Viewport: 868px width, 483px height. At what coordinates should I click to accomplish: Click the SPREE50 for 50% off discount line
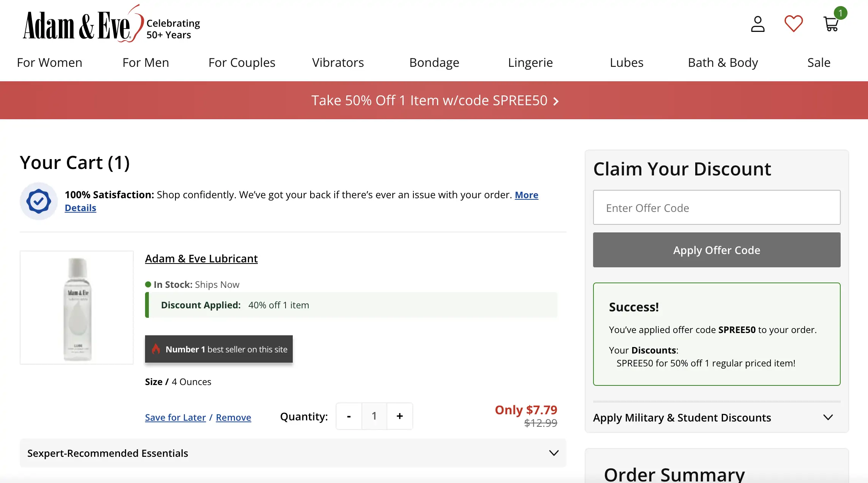(706, 363)
